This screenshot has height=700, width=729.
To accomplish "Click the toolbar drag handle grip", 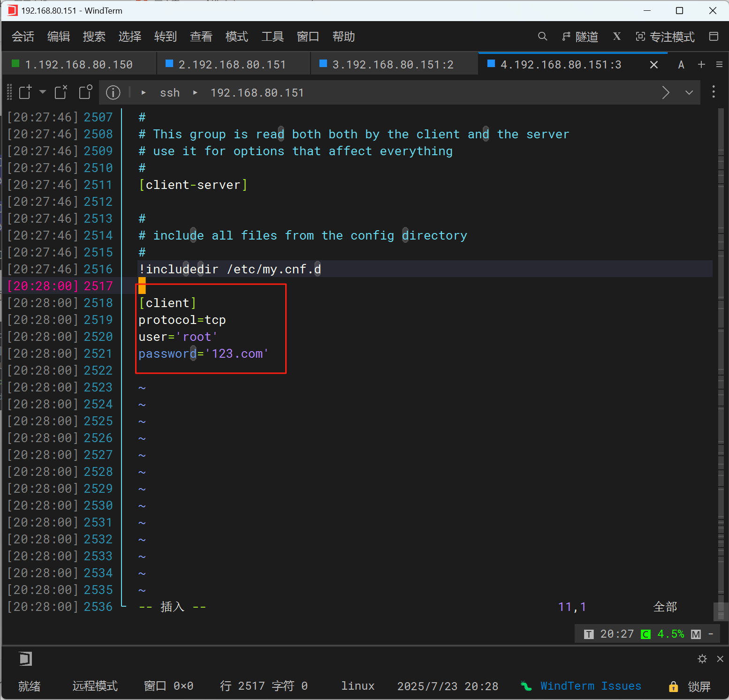I will pyautogui.click(x=9, y=92).
